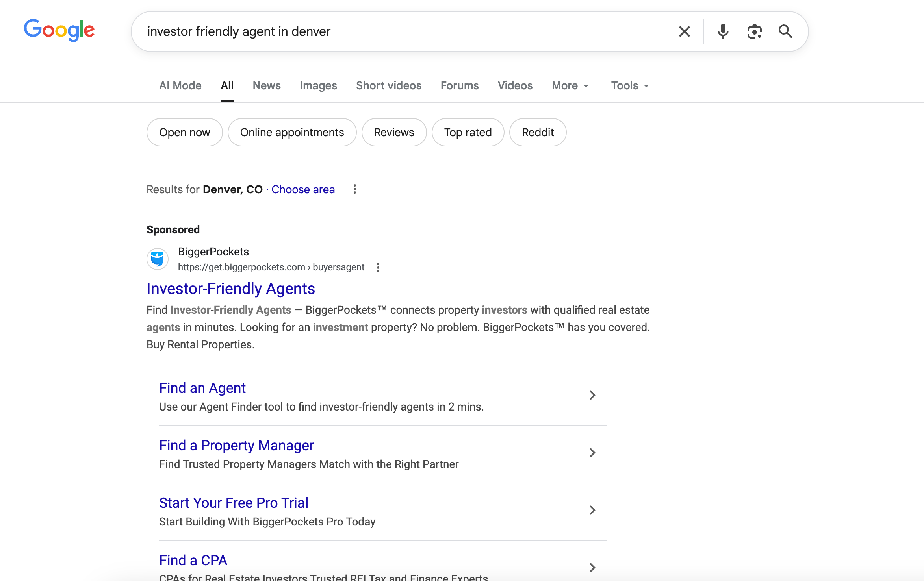Open the get.biggerpockets.com URL text
Screen dimensions: 924x581
(x=271, y=267)
